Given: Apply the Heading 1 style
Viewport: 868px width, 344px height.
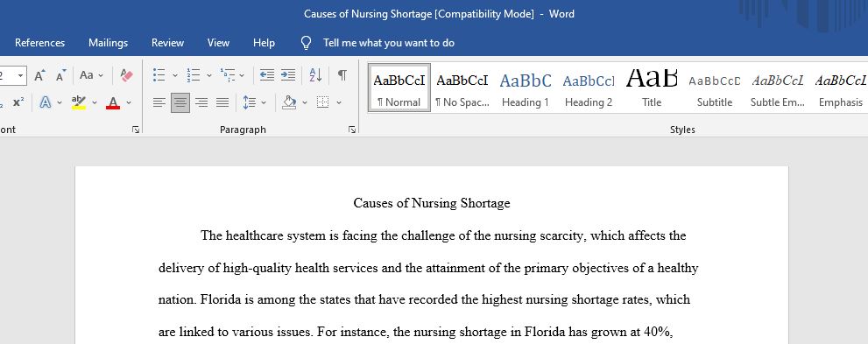Looking at the screenshot, I should pyautogui.click(x=526, y=88).
